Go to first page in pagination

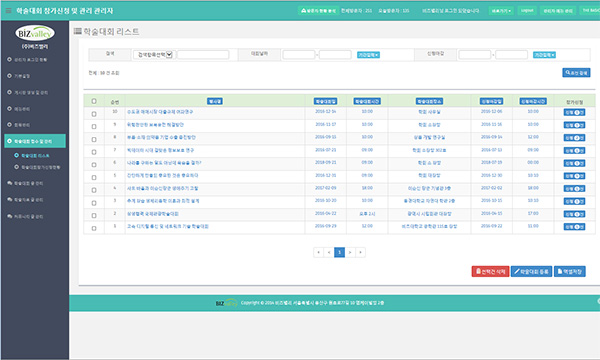pyautogui.click(x=318, y=252)
